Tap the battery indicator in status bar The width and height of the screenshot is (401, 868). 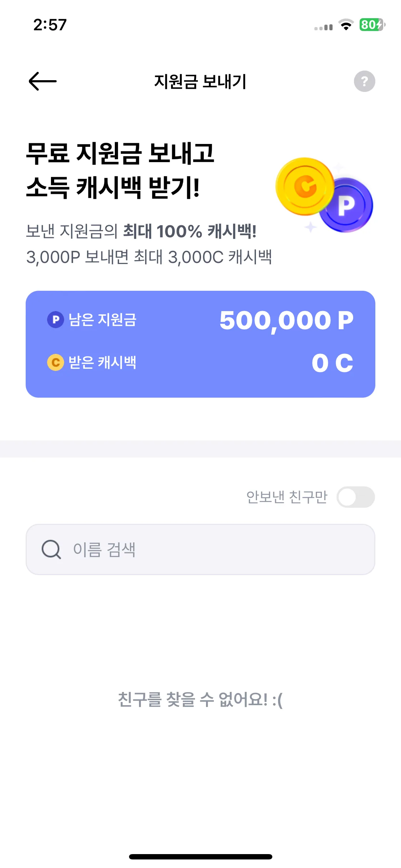coord(372,25)
